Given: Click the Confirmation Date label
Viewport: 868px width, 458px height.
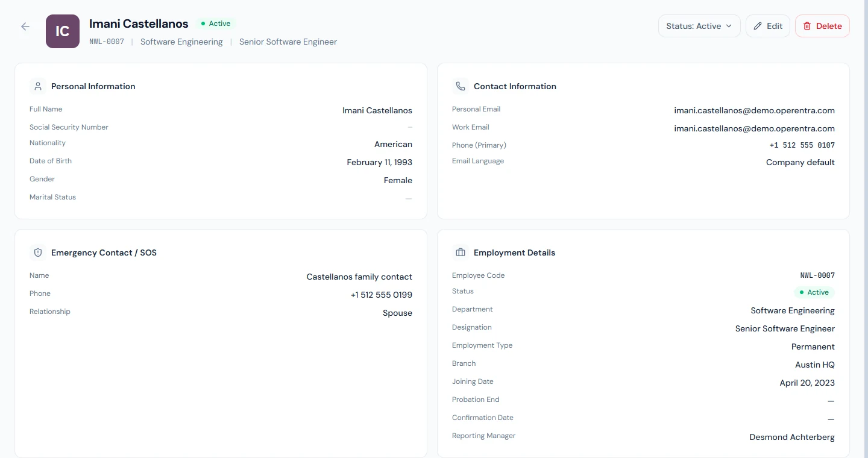Looking at the screenshot, I should click(483, 418).
